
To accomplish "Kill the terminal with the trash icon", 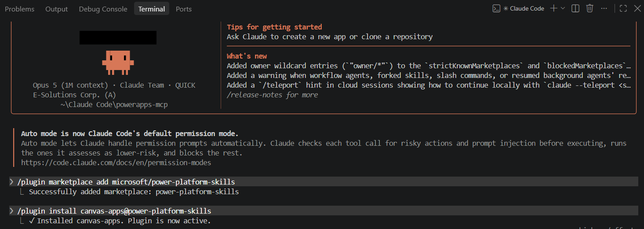I will tap(590, 8).
